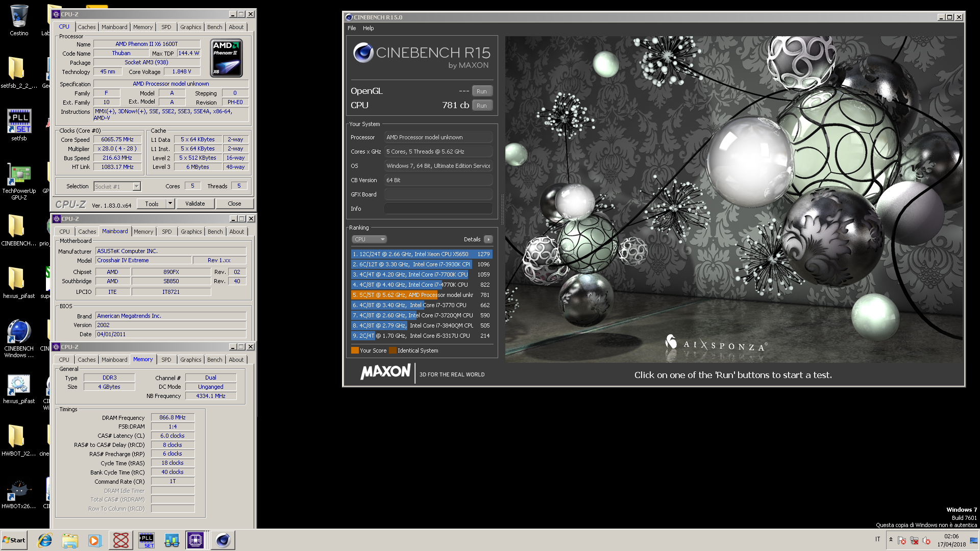Click the Info field in Cinebench system panel
Screen dimensions: 980x551
438,209
